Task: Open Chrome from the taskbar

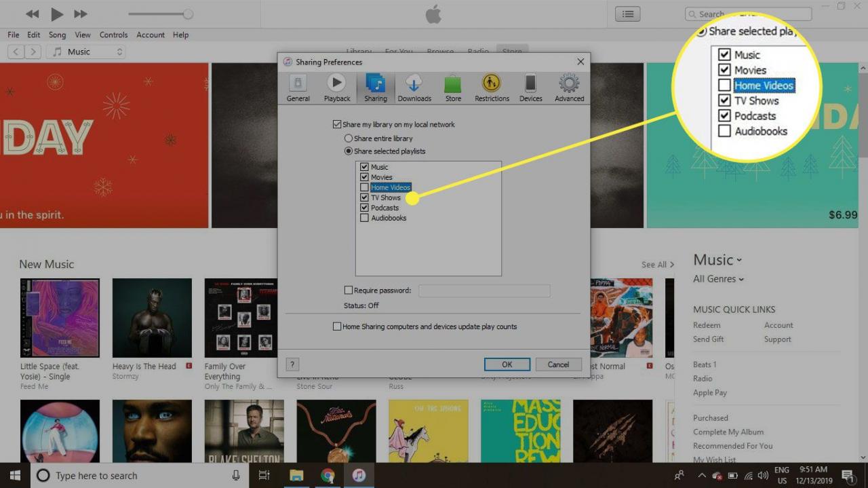Action: (x=328, y=475)
